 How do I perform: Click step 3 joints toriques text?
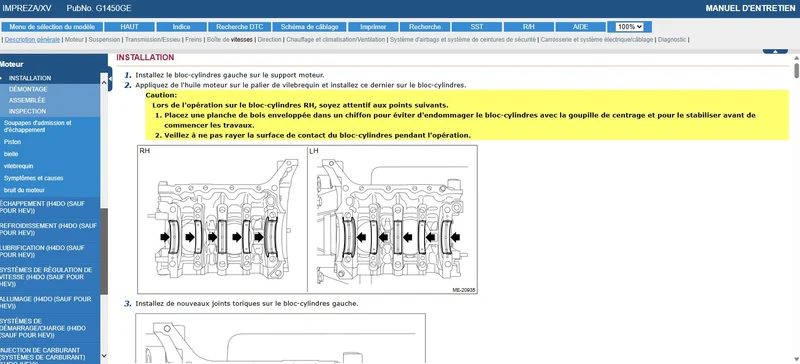pyautogui.click(x=246, y=303)
